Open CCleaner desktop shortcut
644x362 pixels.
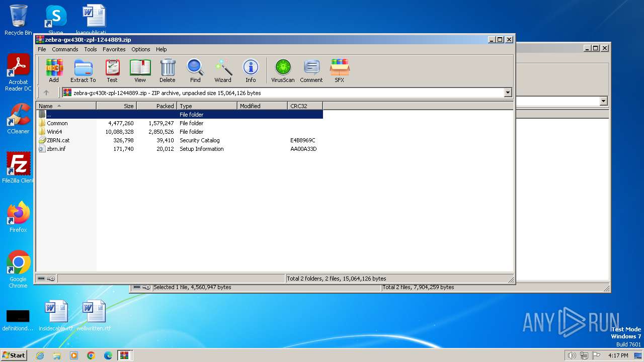[x=18, y=119]
